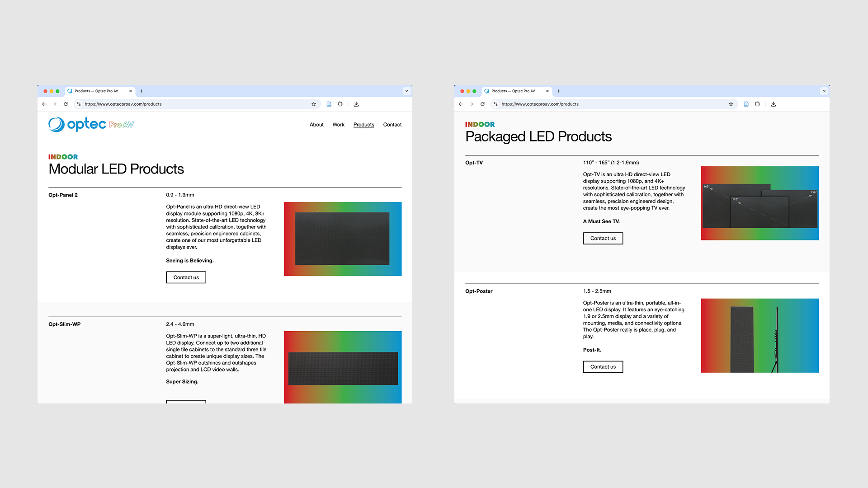Reload the page in the right browser window
The height and width of the screenshot is (488, 868).
point(482,104)
